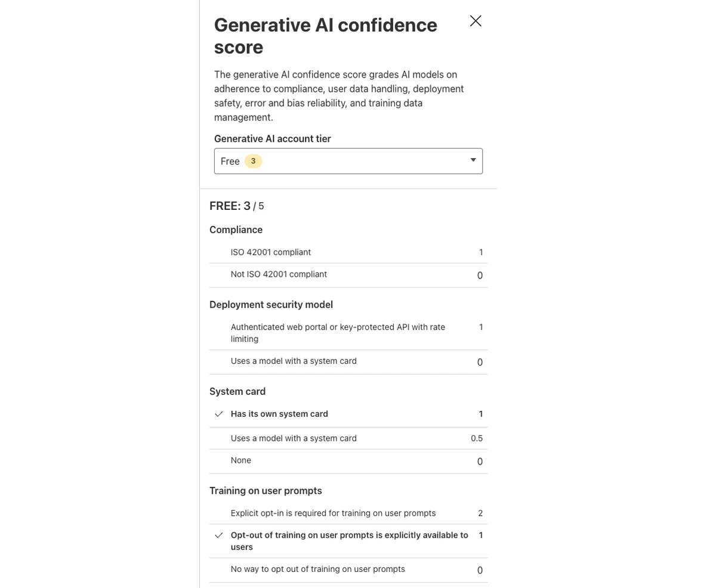Click checkmark beside Opt-out of training row
The width and height of the screenshot is (716, 588).
[219, 536]
